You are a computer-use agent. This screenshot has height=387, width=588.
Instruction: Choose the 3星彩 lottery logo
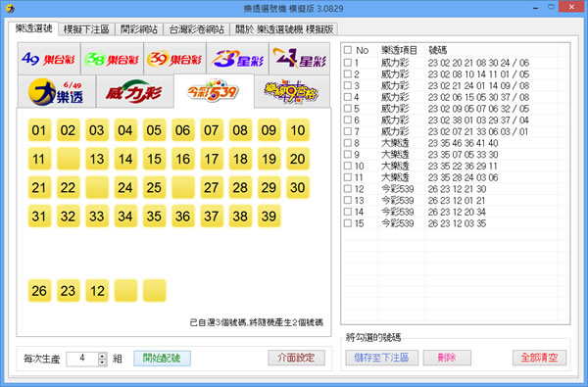point(238,59)
